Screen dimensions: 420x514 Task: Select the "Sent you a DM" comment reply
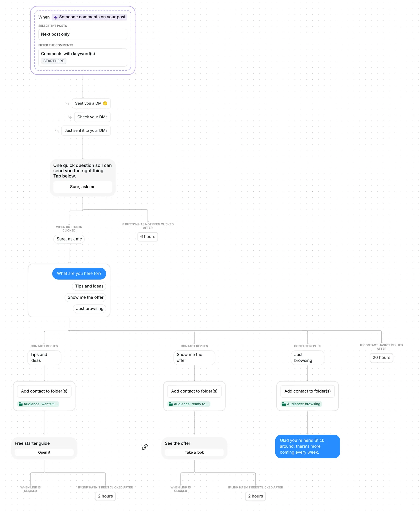point(91,103)
